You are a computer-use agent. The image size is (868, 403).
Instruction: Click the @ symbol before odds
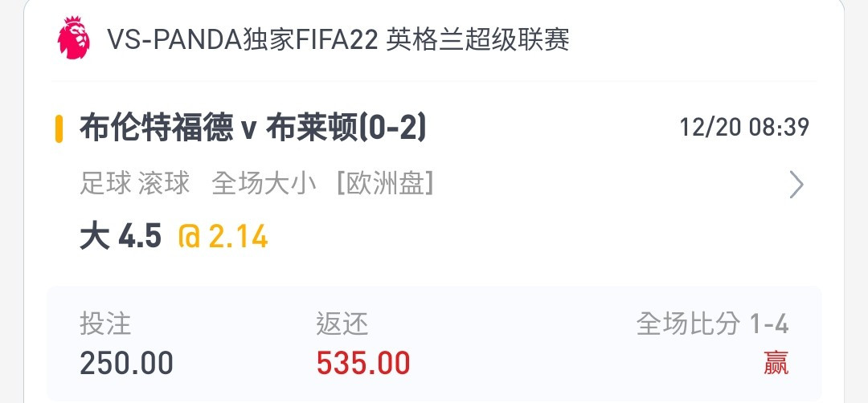[189, 237]
